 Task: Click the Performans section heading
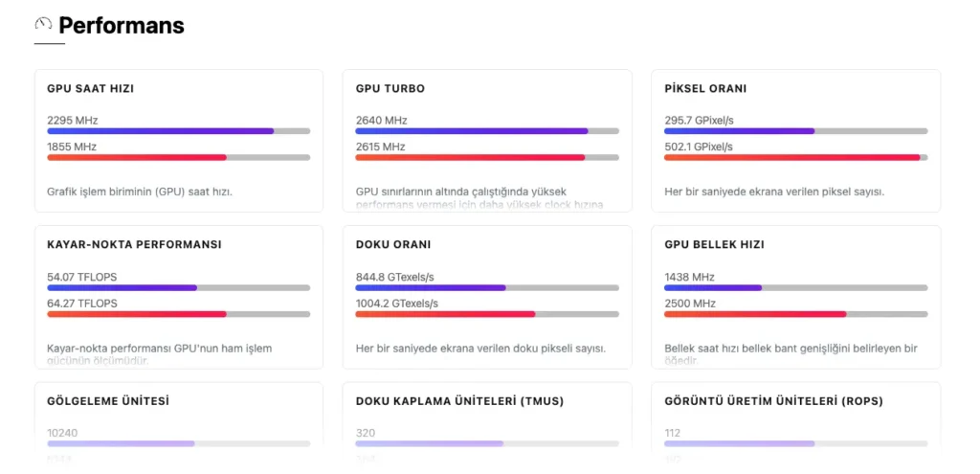pyautogui.click(x=122, y=26)
